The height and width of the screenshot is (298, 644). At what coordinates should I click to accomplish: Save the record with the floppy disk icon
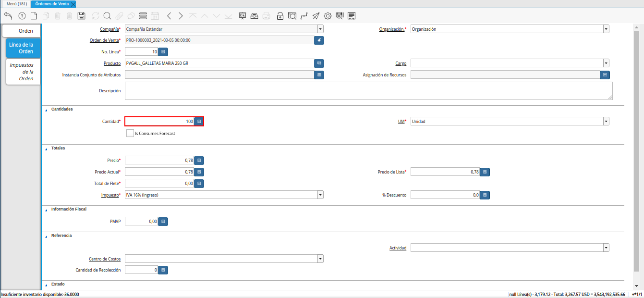pyautogui.click(x=81, y=16)
